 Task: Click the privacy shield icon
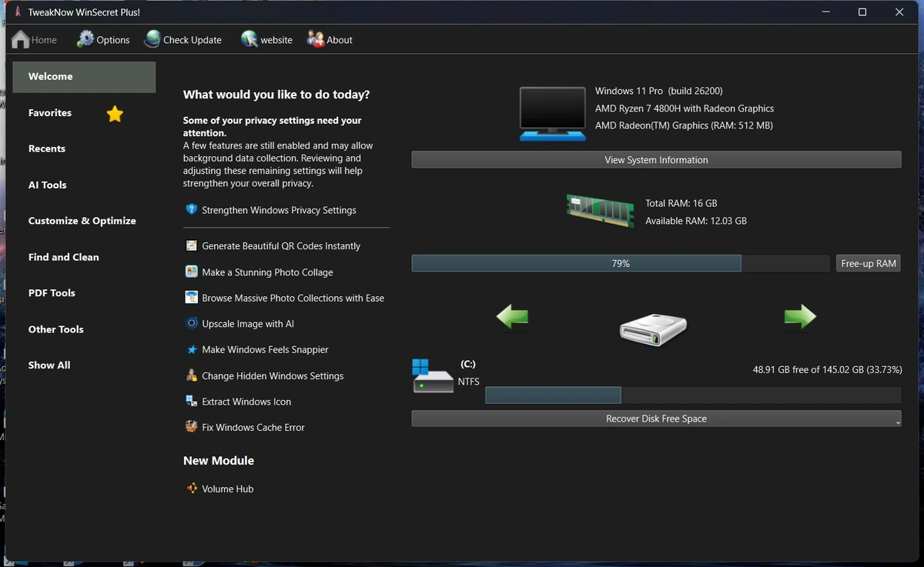pos(192,209)
